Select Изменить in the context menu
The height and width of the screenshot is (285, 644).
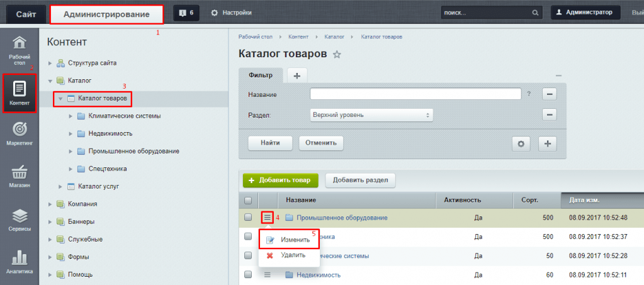point(295,240)
